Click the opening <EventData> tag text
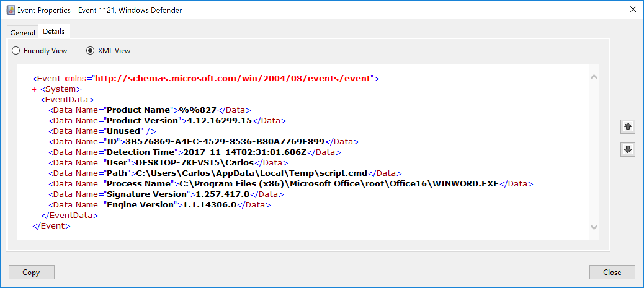The height and width of the screenshot is (288, 644). click(67, 99)
